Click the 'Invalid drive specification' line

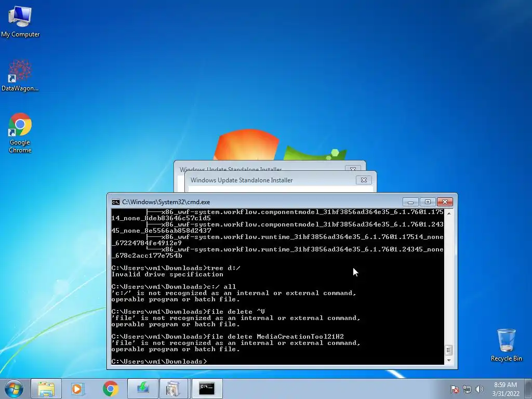(167, 274)
